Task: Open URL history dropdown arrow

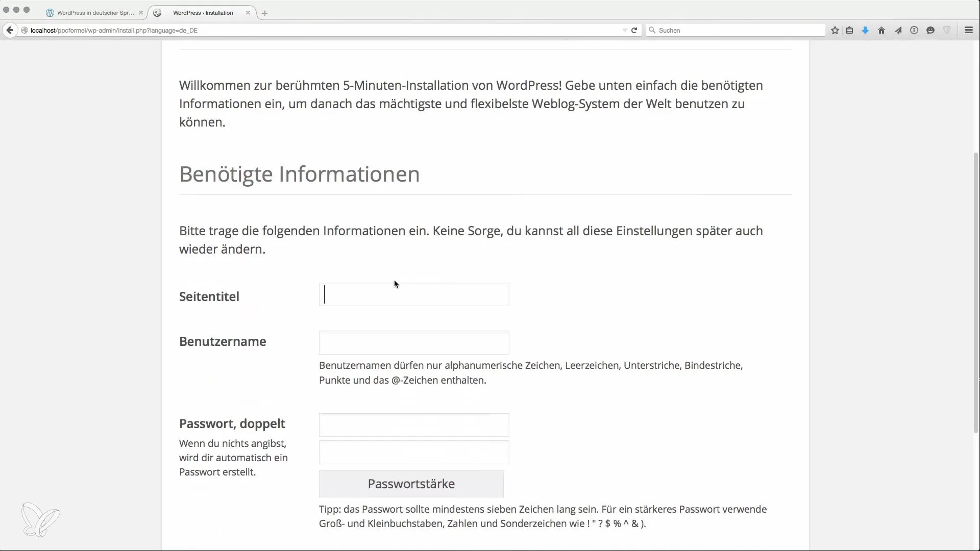Action: click(x=625, y=30)
